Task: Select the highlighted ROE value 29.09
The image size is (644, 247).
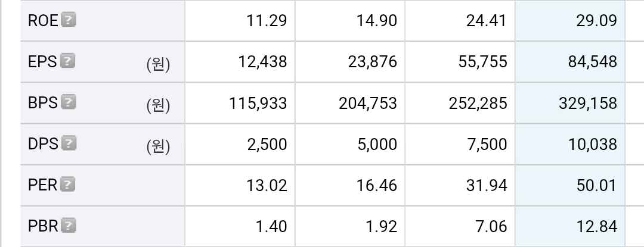Action: [596, 20]
